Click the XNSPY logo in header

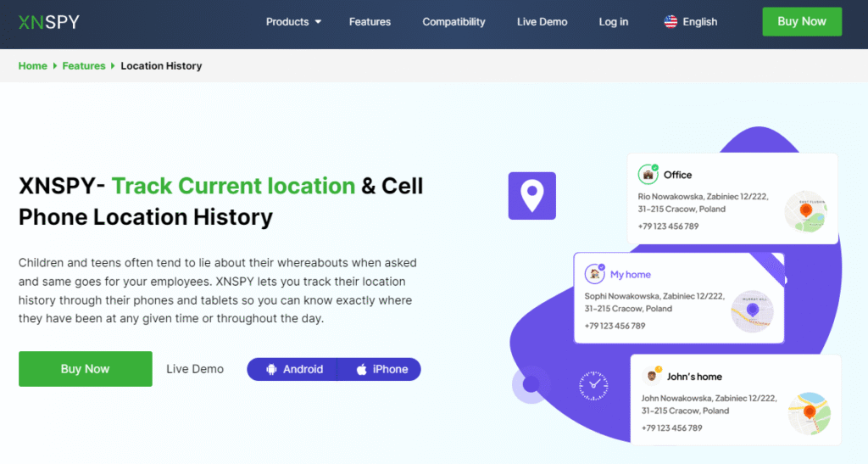[48, 22]
